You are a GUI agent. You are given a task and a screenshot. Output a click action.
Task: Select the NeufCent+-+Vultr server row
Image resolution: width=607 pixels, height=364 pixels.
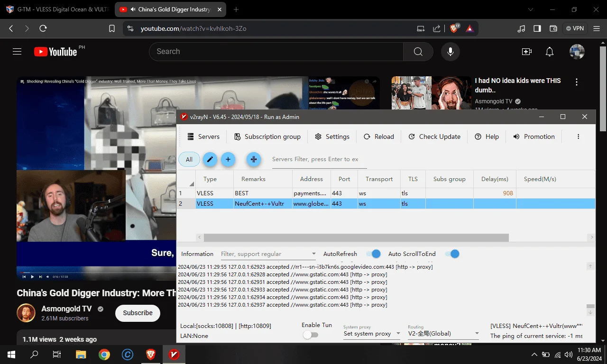[386, 204]
